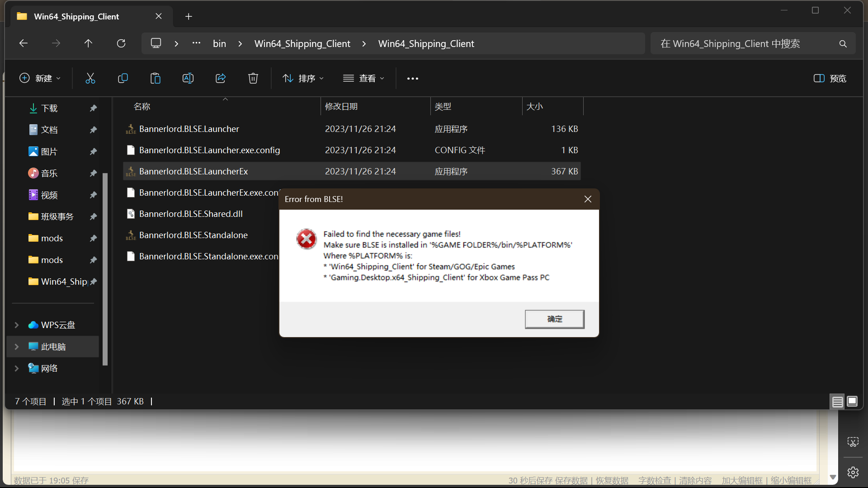Click 确定 button in error dialog
The width and height of the screenshot is (868, 488).
point(555,319)
